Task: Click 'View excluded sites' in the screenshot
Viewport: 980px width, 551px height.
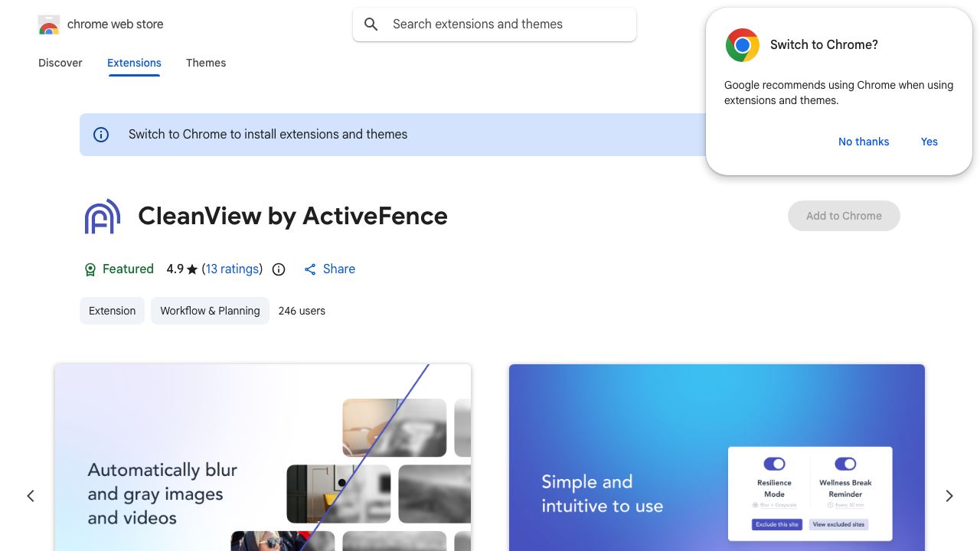Action: [838, 525]
